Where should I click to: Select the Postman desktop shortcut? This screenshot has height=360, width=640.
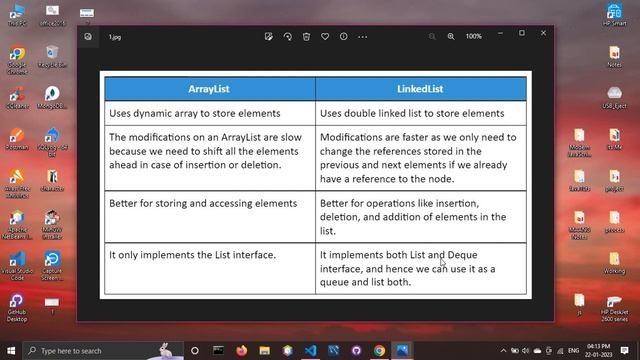click(x=17, y=139)
